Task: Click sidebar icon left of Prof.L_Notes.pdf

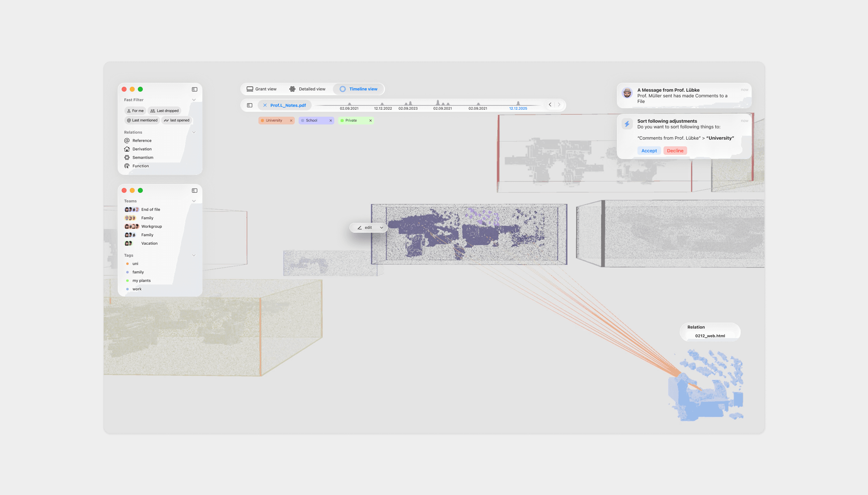Action: (x=250, y=105)
